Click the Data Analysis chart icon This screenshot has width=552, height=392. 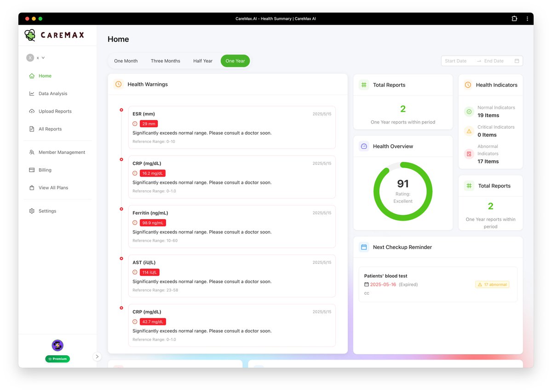tap(32, 94)
